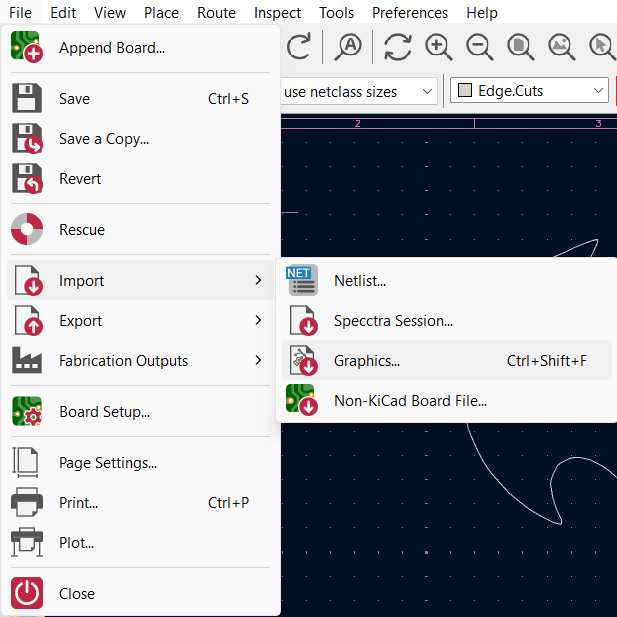Open the Edit menu
The width and height of the screenshot is (617, 617).
point(63,13)
